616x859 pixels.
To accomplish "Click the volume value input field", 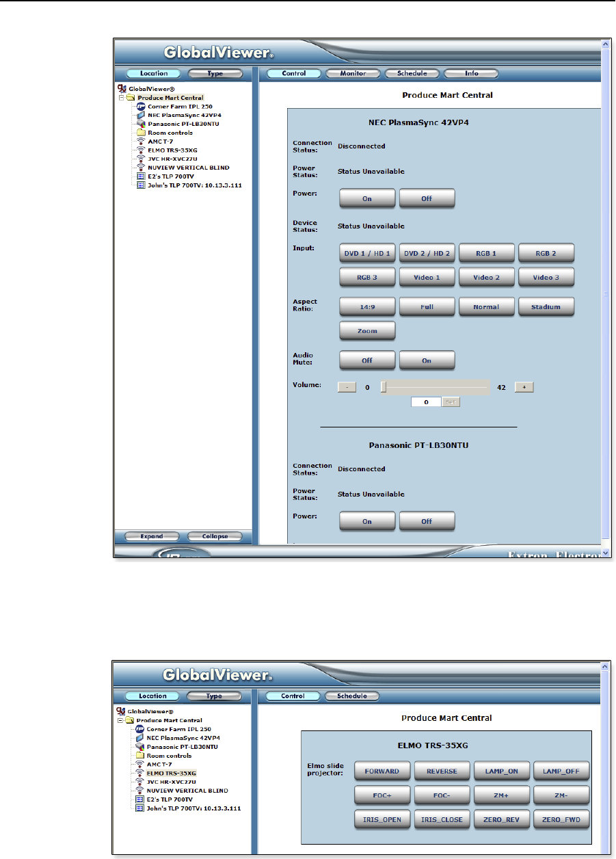I will (x=426, y=402).
